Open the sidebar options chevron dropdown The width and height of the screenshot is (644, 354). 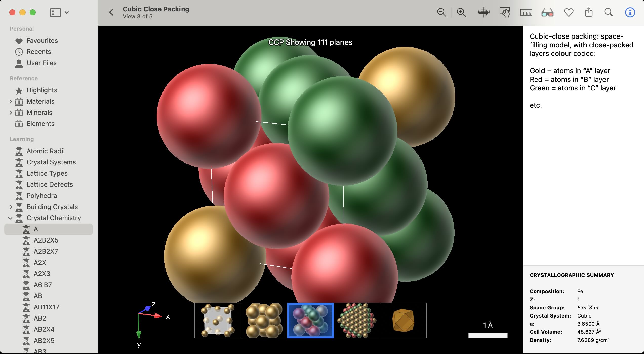pos(67,12)
